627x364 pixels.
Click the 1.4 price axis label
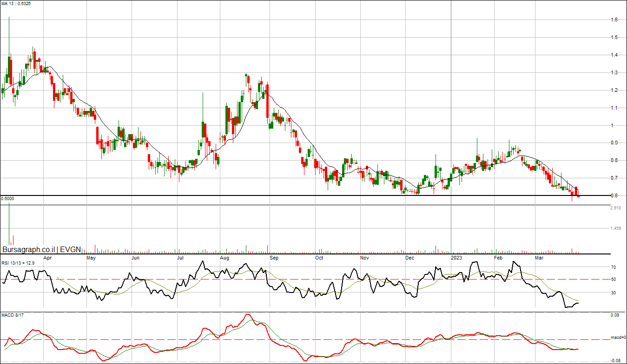pos(614,55)
